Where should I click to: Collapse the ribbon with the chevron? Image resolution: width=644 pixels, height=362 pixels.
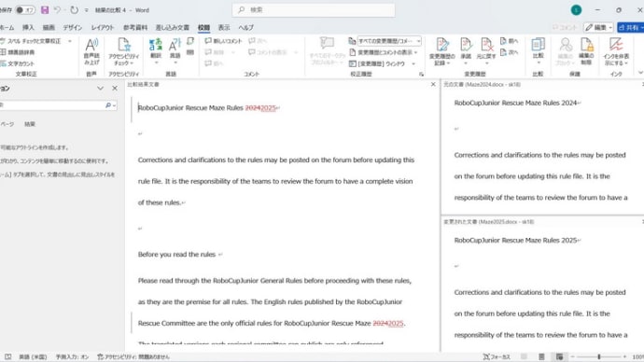640,73
